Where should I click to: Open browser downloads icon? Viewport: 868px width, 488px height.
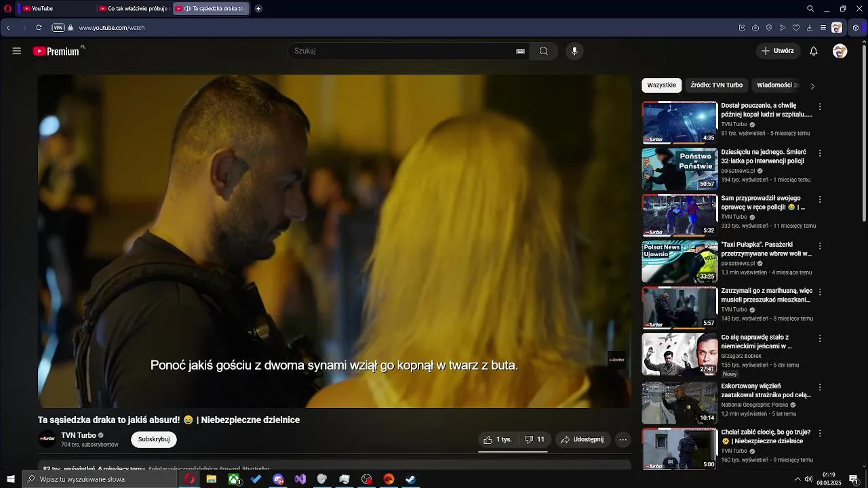point(810,28)
